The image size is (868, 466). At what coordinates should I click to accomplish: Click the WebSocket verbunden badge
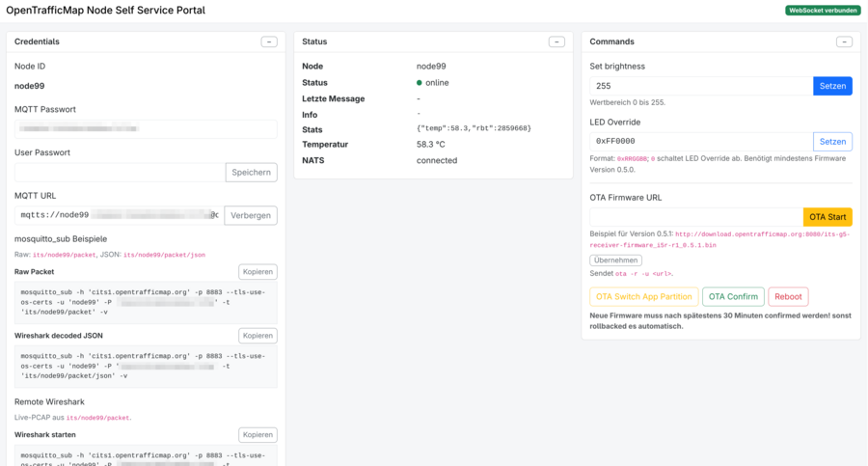(x=823, y=11)
